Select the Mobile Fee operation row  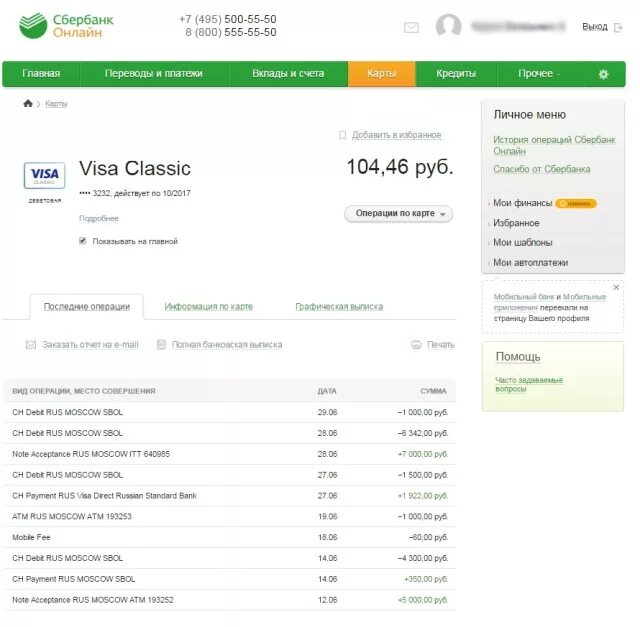click(x=230, y=537)
